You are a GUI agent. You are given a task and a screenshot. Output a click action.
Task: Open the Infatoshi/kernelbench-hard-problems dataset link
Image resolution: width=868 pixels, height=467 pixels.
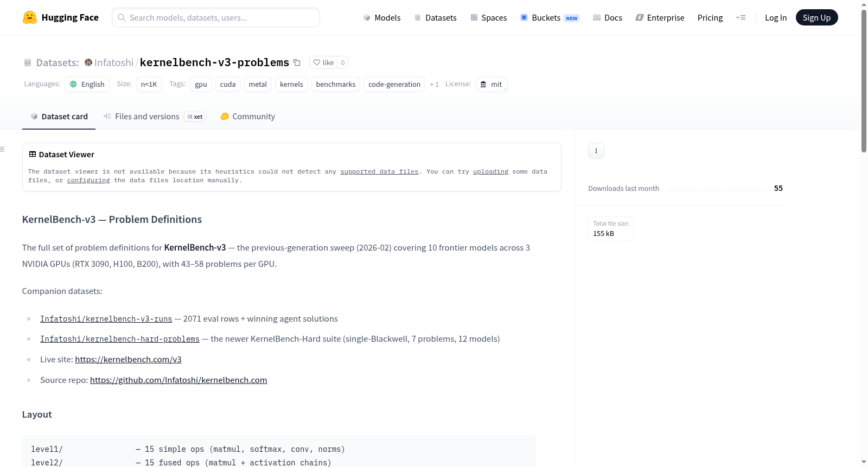tap(120, 339)
